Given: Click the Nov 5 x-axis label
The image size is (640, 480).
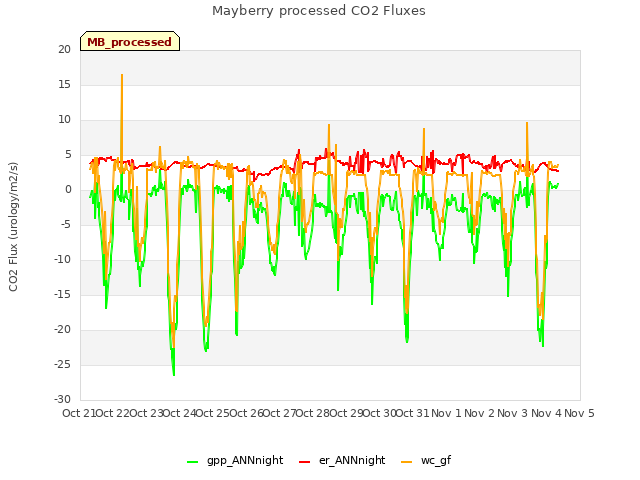Looking at the screenshot, I should coord(579,413).
